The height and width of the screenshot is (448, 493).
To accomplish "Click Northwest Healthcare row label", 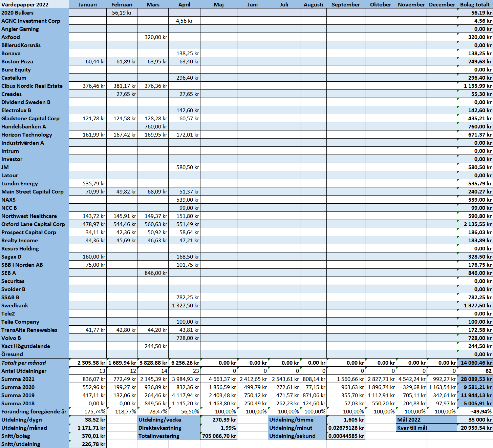I will 35,216.
